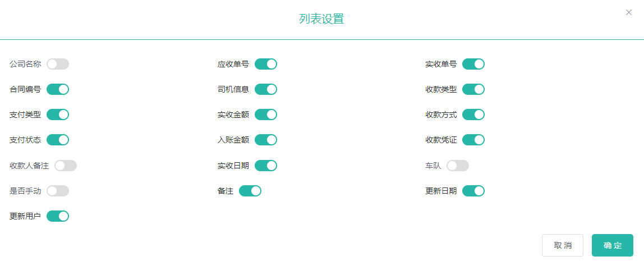The image size is (644, 261).
Task: Click the 取消 cancel button
Action: coord(563,245)
